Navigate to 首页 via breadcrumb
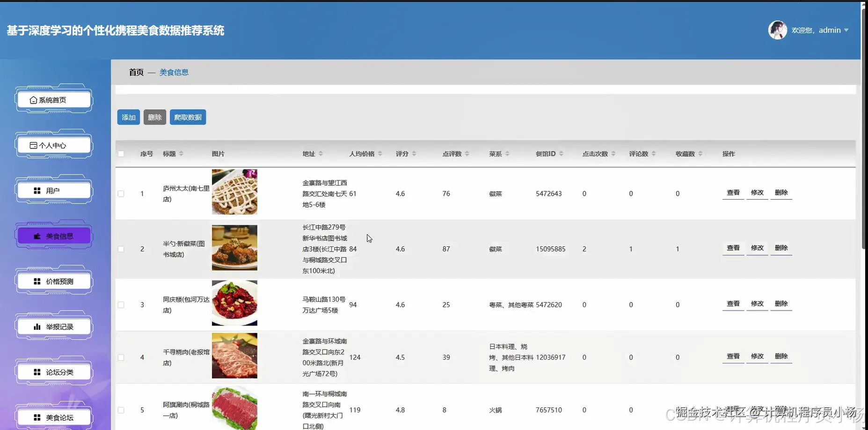Screen dimensions: 868x430 click(x=135, y=72)
